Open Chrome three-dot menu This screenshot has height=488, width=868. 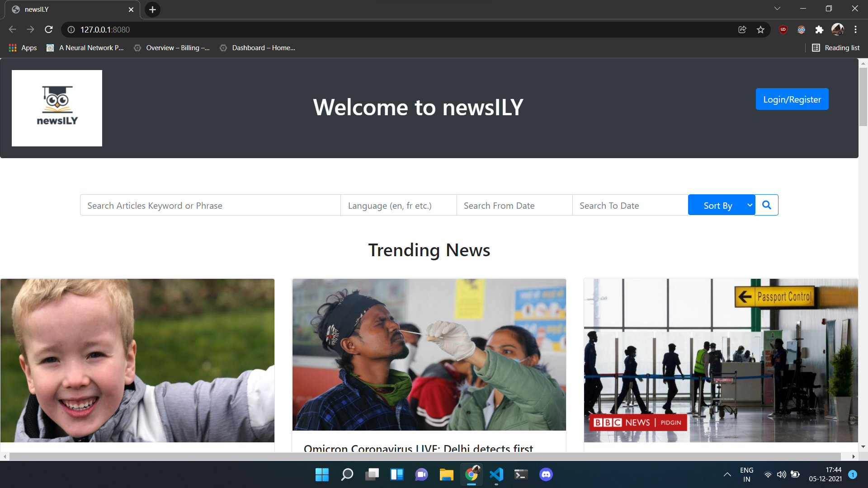point(855,29)
